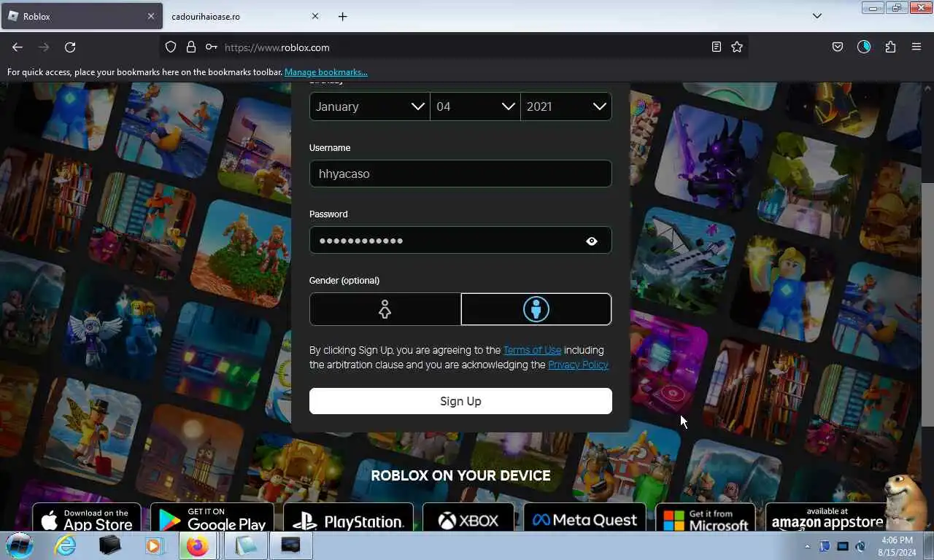Open the birthday month dropdown showing January
The height and width of the screenshot is (560, 934).
point(370,106)
